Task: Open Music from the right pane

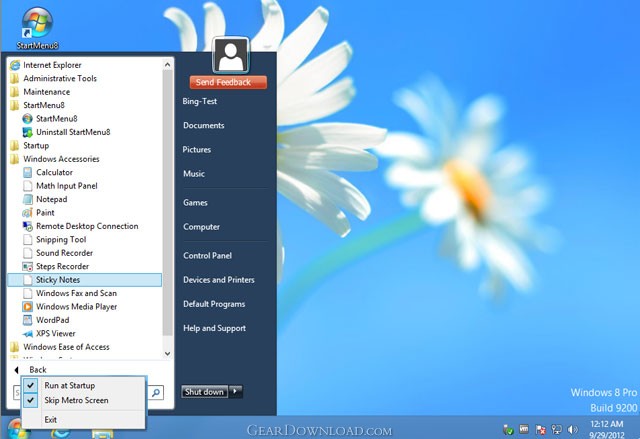Action: tap(194, 174)
